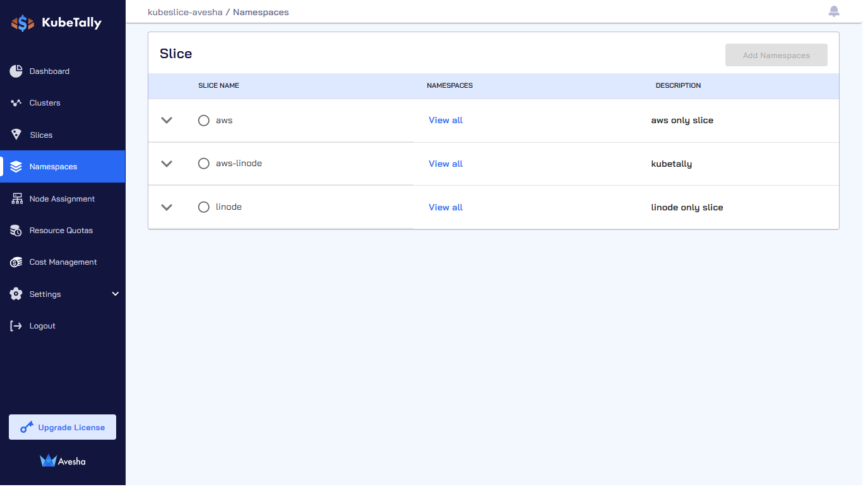Open the Slices menu item
Screen dimensions: 868x494
(62, 135)
